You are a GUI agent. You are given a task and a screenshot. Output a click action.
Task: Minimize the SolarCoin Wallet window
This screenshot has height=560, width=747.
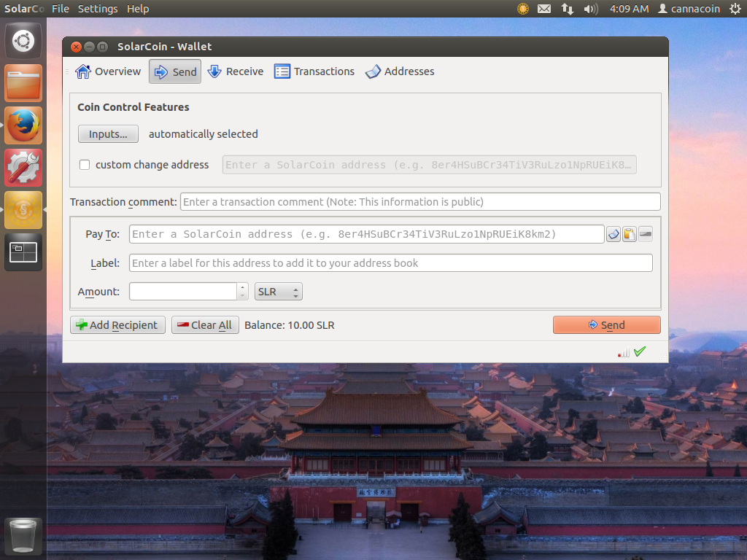point(89,47)
